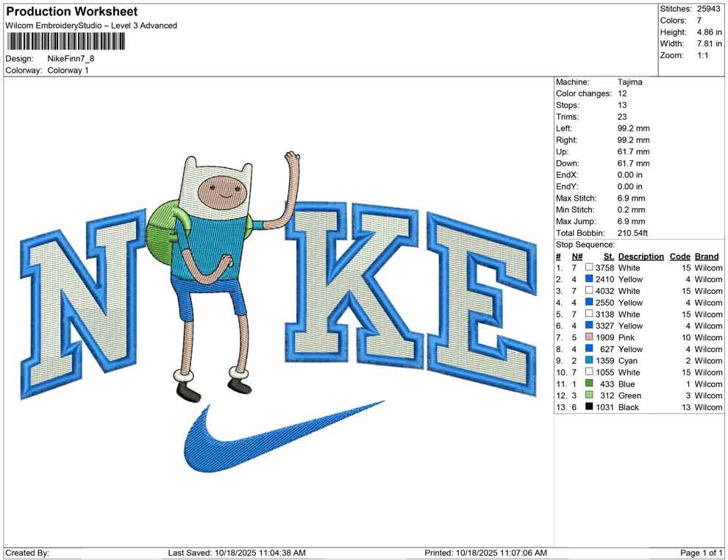Click the "Green" description in row 12
This screenshot has height=560, width=728.
629,395
